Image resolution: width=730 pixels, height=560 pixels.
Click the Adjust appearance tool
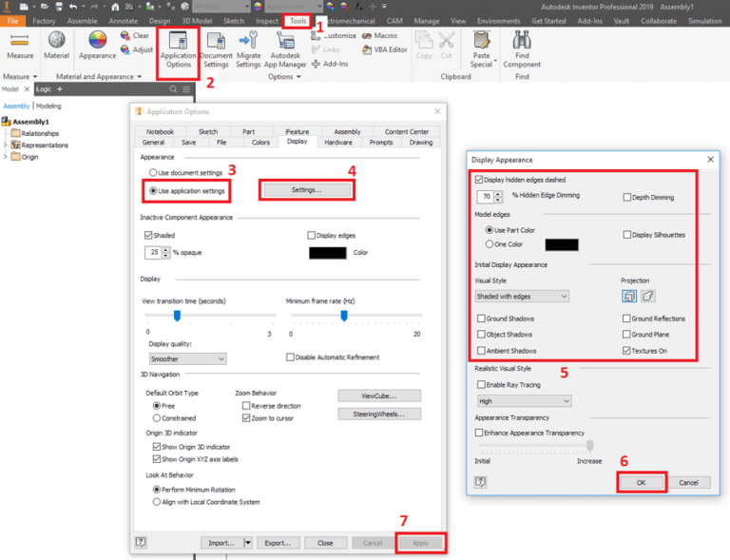pos(136,49)
